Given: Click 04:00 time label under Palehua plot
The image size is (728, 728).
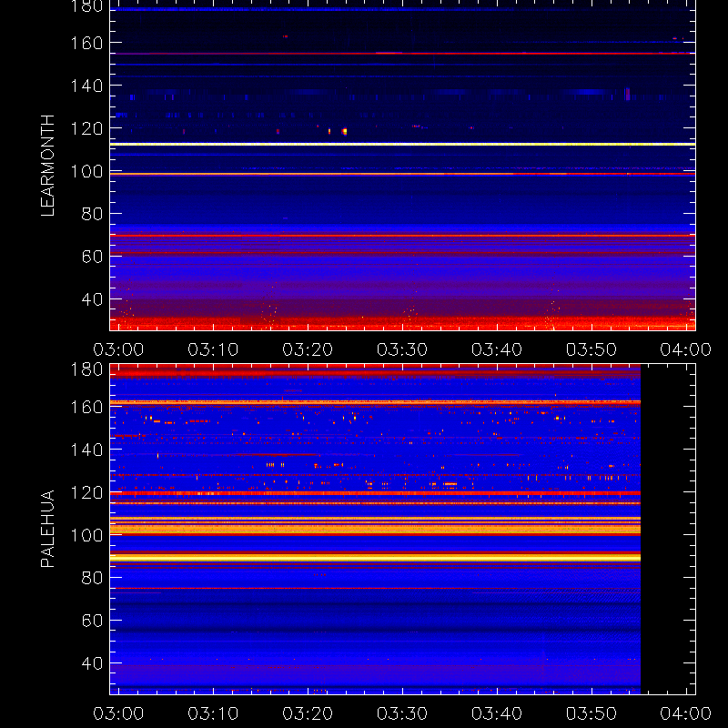Looking at the screenshot, I should tap(686, 713).
